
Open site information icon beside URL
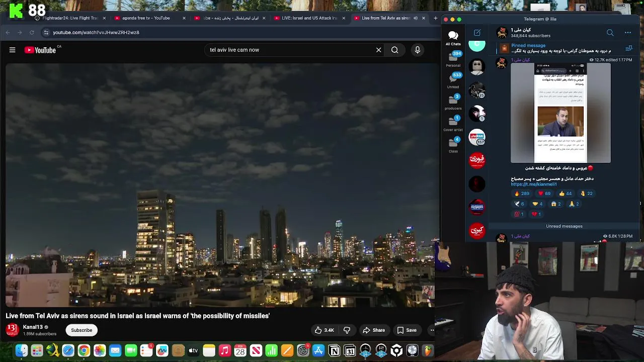pyautogui.click(x=46, y=32)
